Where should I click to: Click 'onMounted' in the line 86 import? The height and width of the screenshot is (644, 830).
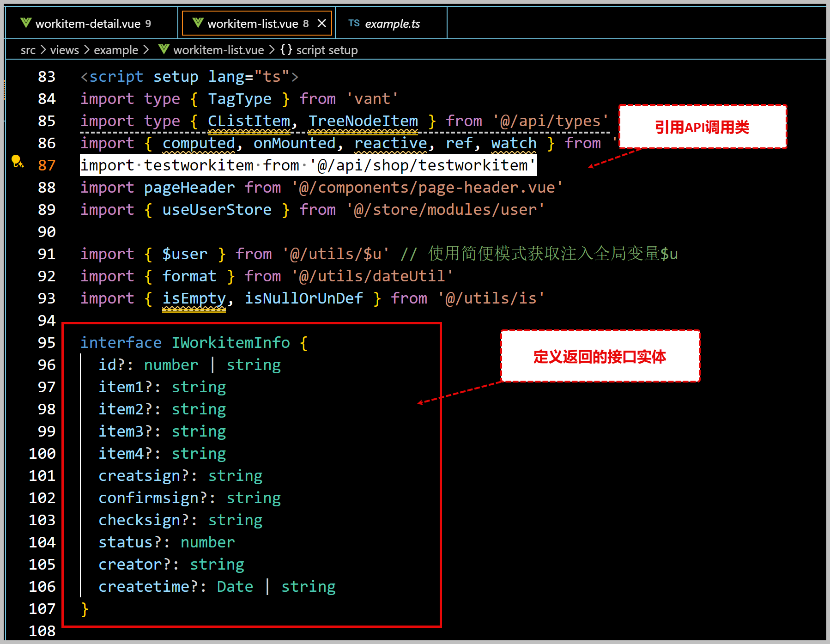(x=295, y=143)
